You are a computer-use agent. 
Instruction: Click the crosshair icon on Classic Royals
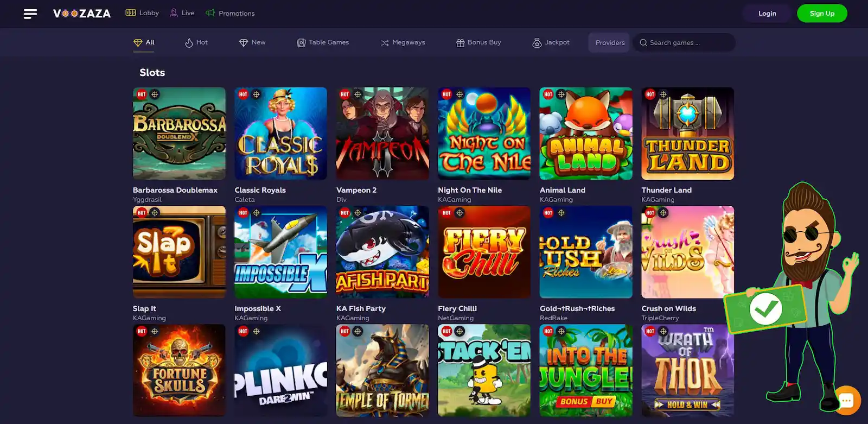[x=256, y=94]
